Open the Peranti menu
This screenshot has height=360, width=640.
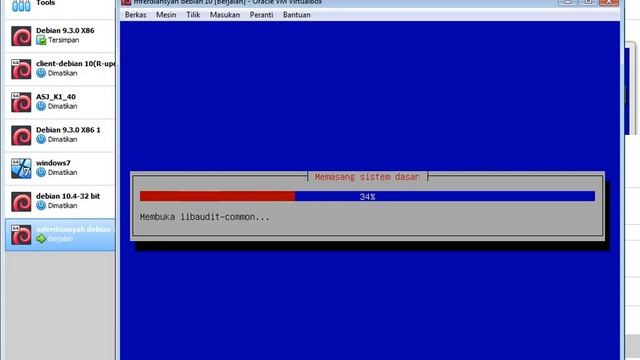261,15
